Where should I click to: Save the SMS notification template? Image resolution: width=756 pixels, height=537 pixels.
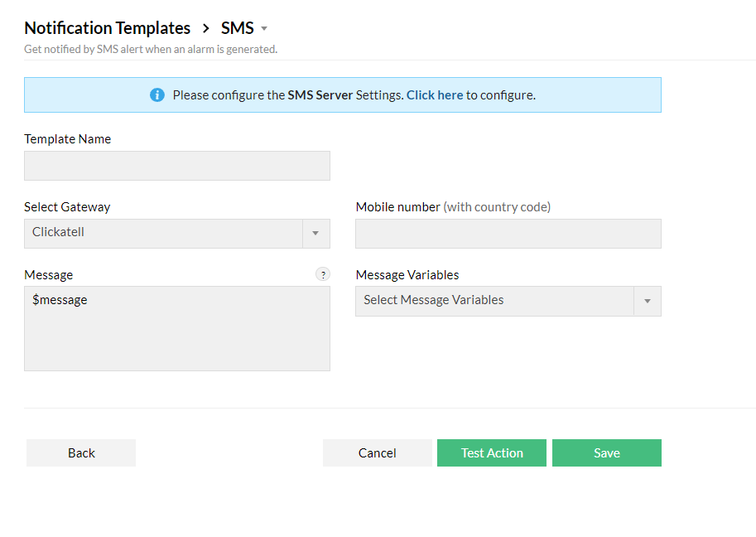(606, 452)
